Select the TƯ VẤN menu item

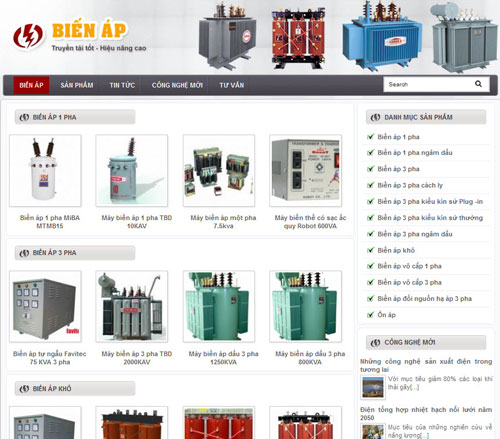point(232,85)
